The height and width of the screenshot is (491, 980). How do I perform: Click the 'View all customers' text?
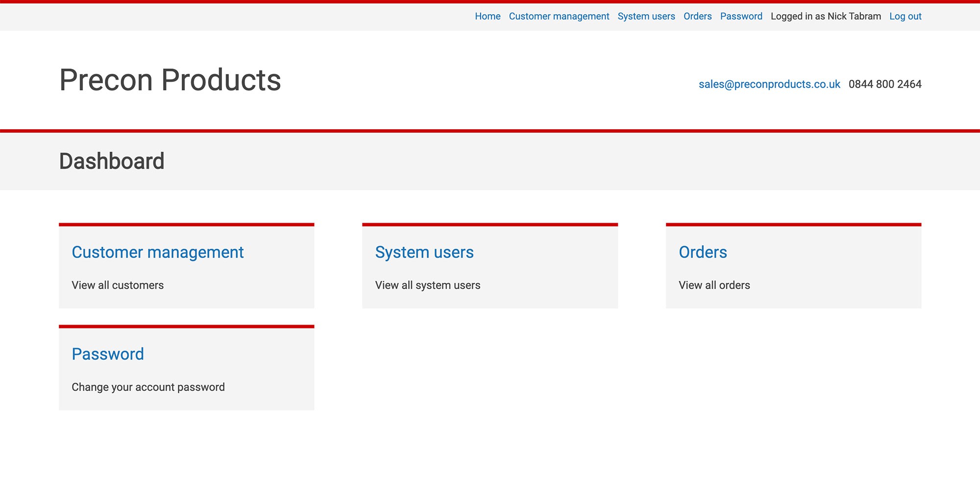[x=118, y=285]
